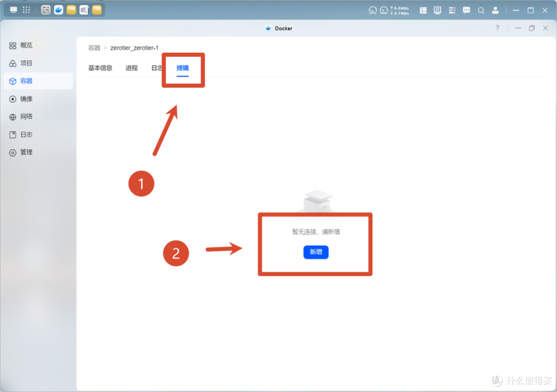Click the 容器 breadcrumb link
Image resolution: width=557 pixels, height=392 pixels.
(94, 47)
